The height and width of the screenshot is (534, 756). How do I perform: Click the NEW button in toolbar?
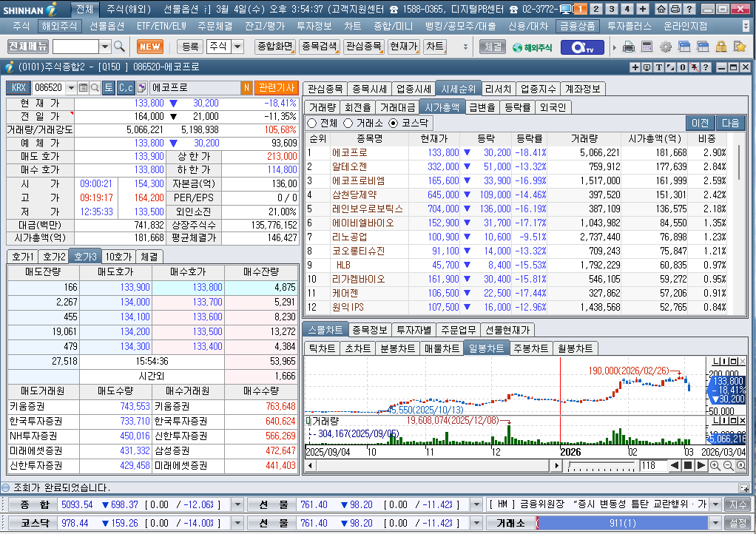[150, 47]
